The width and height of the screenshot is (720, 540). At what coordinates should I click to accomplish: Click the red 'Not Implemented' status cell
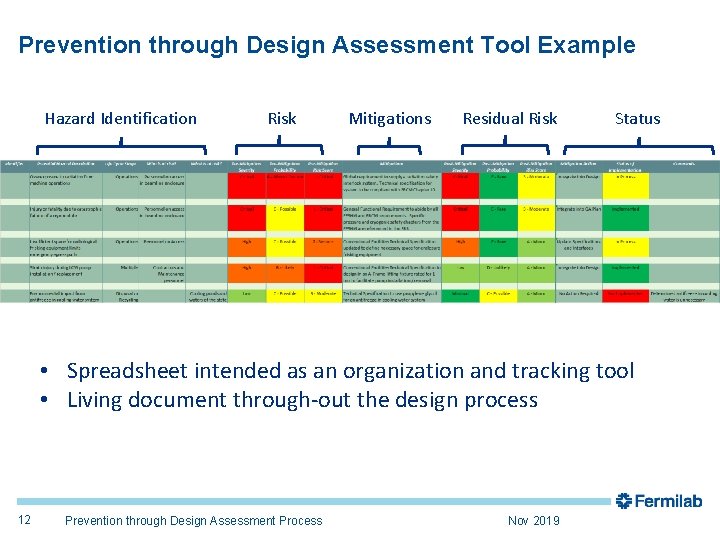click(x=625, y=296)
